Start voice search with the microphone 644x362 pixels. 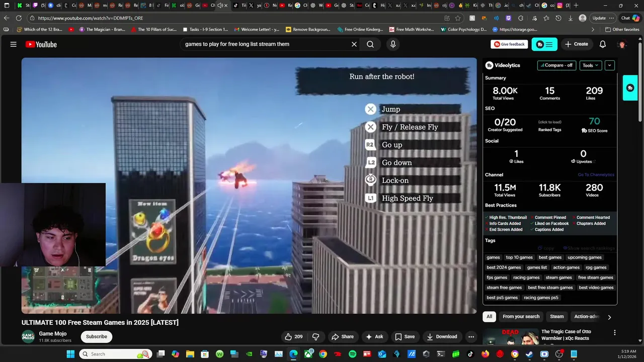coord(393,44)
